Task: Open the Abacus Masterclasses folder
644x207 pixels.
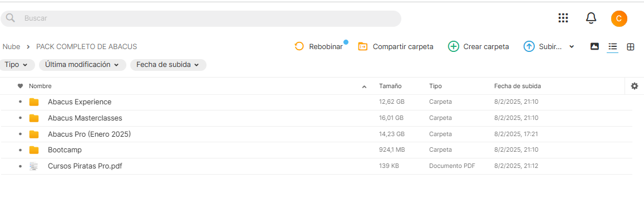Action: (85, 118)
